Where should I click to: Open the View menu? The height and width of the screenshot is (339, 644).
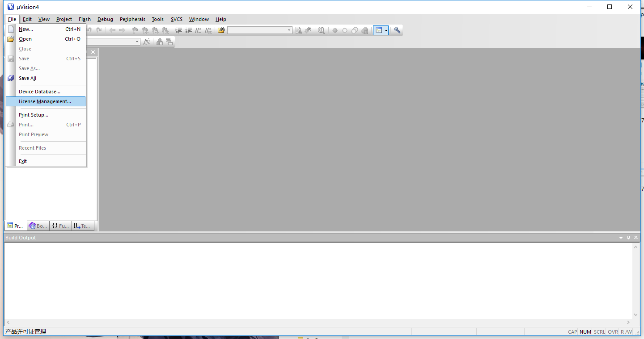tap(44, 19)
